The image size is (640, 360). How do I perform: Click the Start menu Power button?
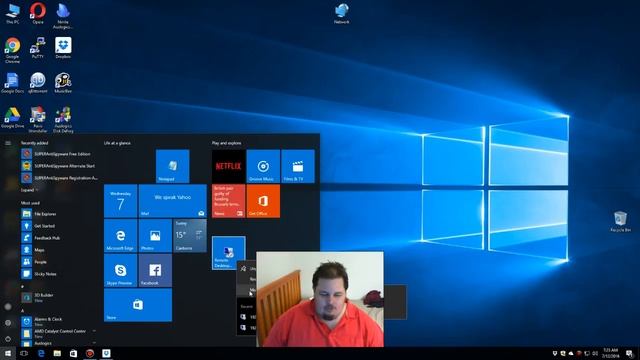8,338
